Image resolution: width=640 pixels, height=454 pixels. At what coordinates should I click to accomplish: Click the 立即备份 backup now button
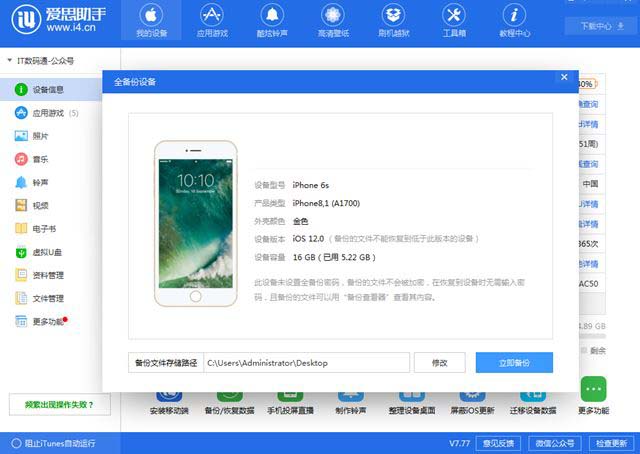tap(514, 363)
